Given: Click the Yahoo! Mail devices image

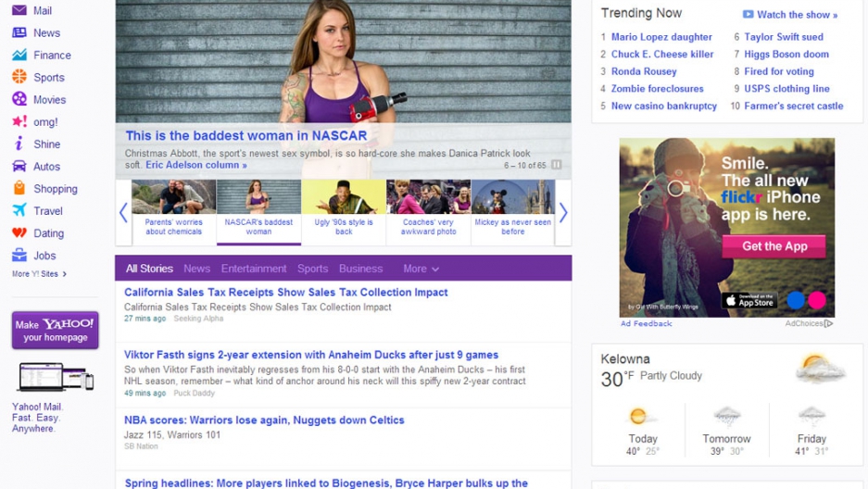Looking at the screenshot, I should tap(56, 377).
